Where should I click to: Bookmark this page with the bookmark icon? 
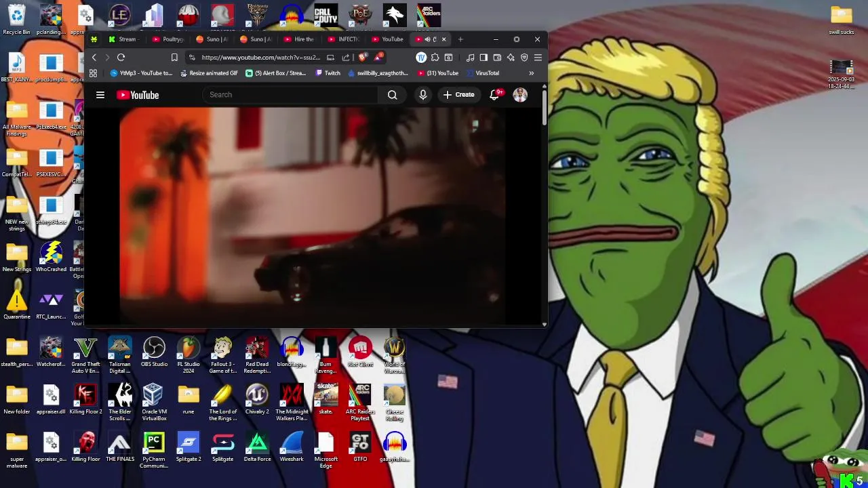click(174, 58)
